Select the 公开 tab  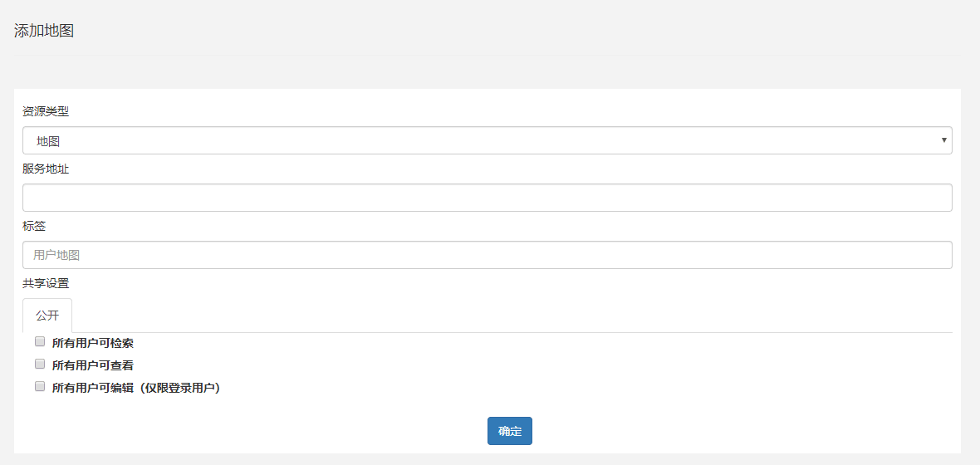click(47, 316)
